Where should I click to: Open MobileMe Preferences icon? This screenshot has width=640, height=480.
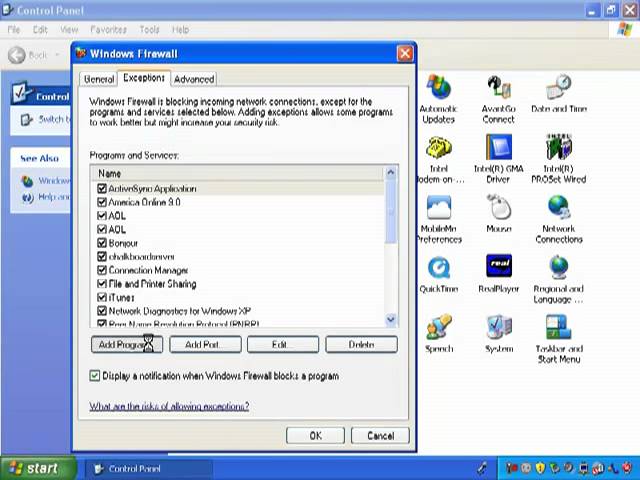click(x=439, y=207)
